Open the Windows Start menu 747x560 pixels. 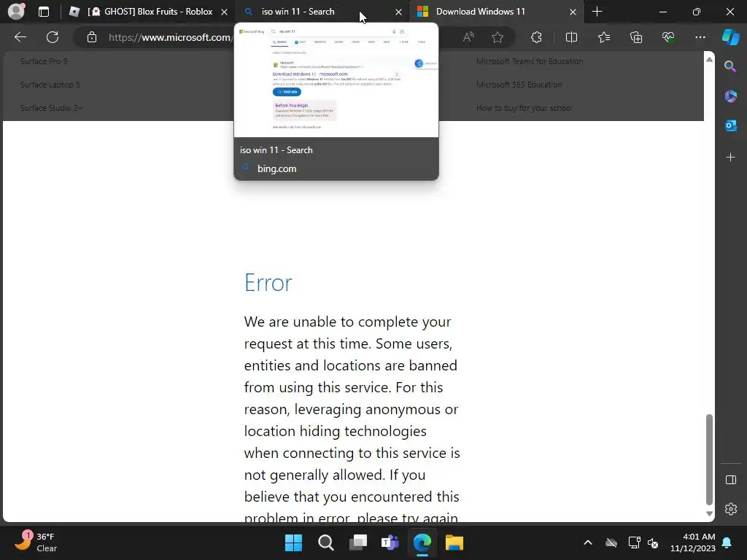[x=293, y=542]
